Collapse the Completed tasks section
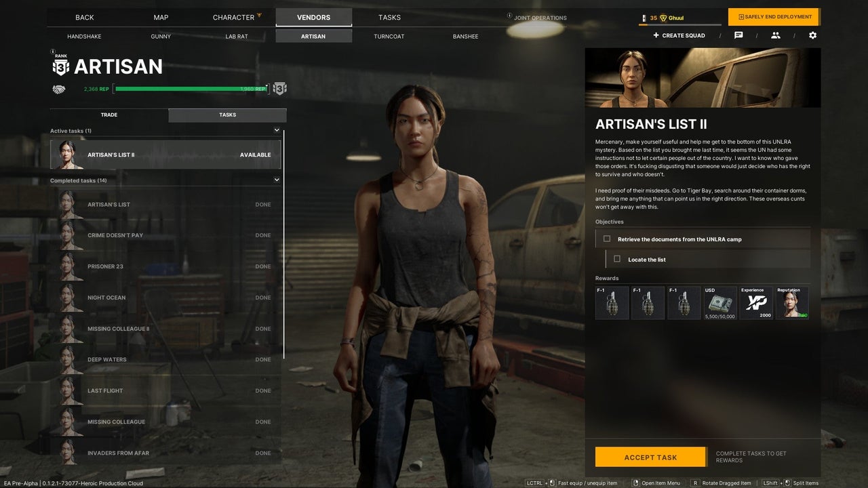The image size is (868, 488). [x=277, y=180]
